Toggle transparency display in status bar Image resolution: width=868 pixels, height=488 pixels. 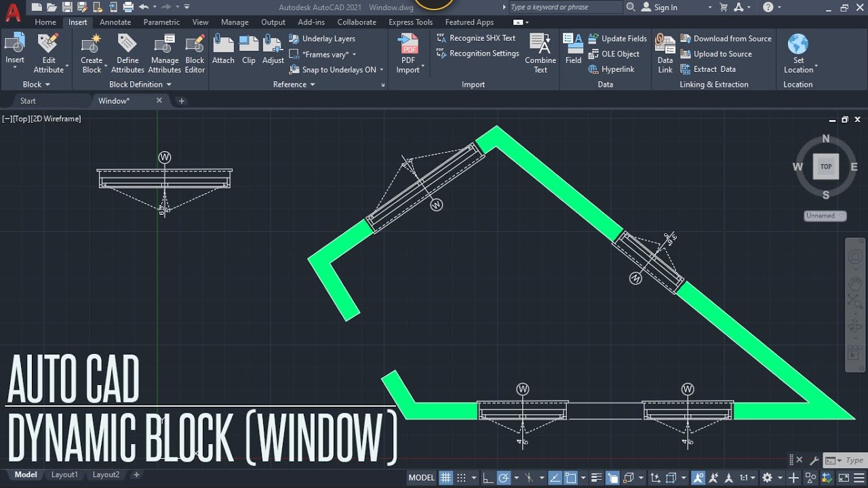[612, 477]
